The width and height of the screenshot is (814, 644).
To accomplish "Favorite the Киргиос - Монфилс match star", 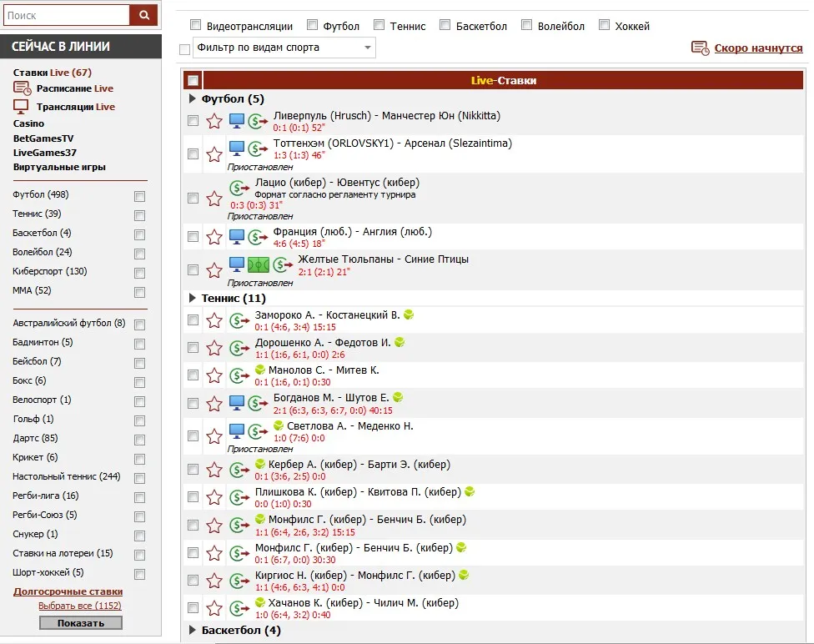I will coord(214,580).
